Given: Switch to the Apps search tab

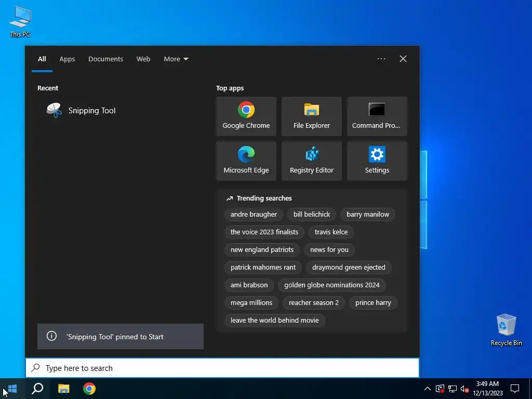Looking at the screenshot, I should [67, 59].
